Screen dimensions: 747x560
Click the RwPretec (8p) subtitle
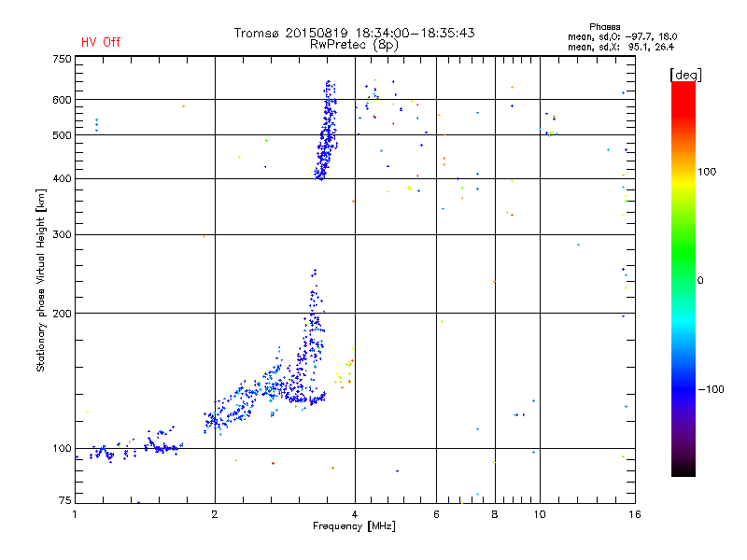354,45
